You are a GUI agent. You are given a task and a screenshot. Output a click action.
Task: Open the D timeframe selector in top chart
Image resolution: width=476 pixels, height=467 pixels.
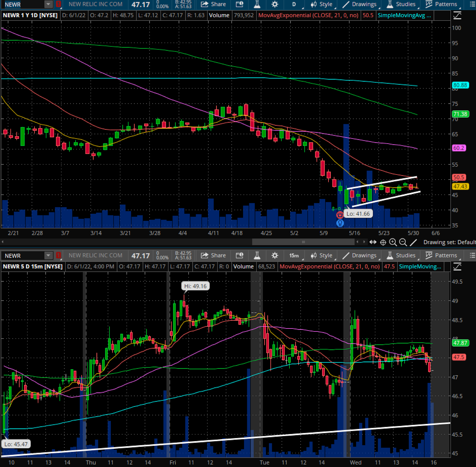(x=294, y=4)
